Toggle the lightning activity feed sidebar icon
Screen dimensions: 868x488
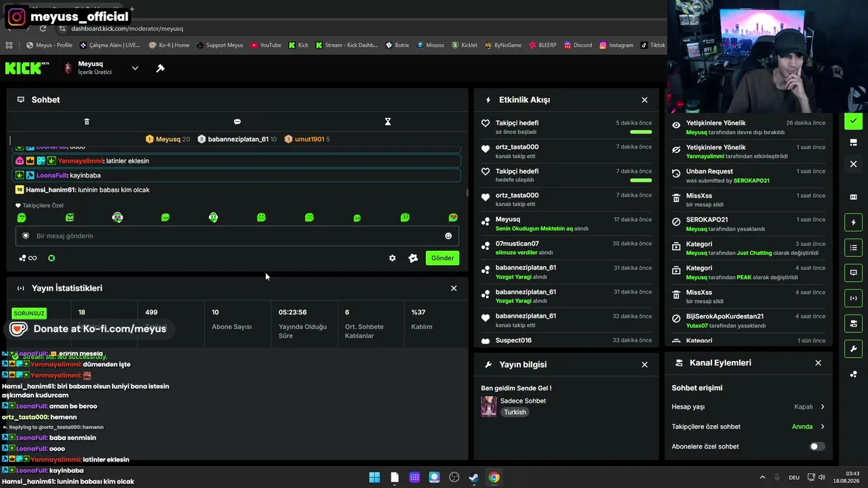pos(853,222)
